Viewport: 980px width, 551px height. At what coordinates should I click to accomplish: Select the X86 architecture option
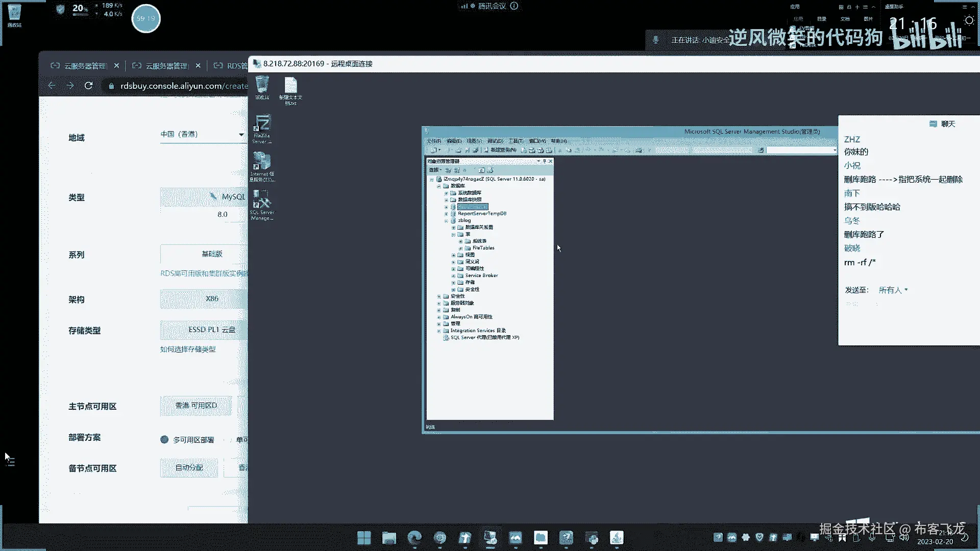click(211, 299)
